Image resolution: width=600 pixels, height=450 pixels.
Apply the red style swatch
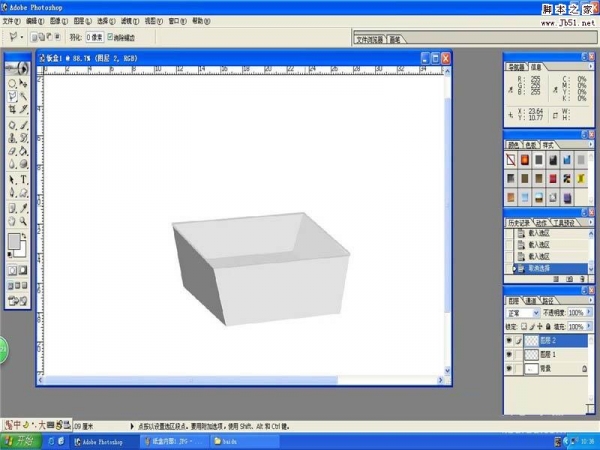pyautogui.click(x=553, y=178)
